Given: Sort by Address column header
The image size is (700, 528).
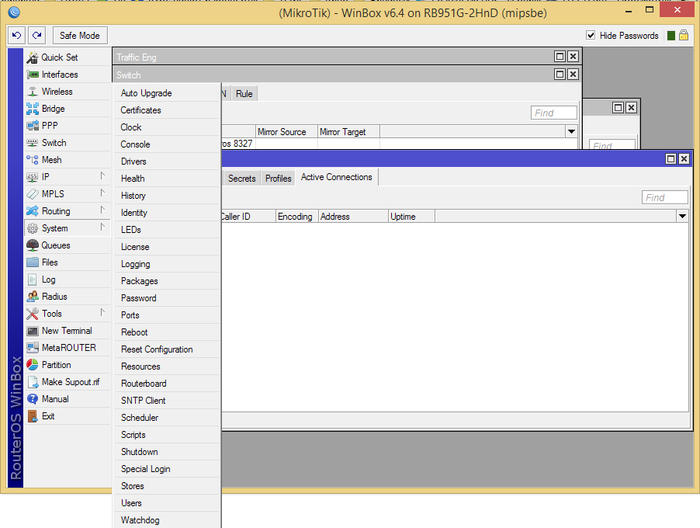Looking at the screenshot, I should 353,216.
